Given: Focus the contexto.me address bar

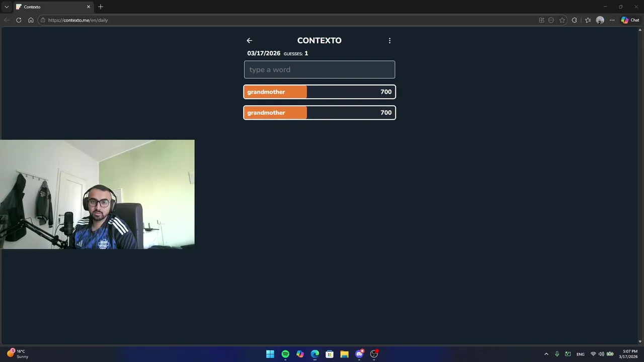Looking at the screenshot, I should (x=287, y=20).
